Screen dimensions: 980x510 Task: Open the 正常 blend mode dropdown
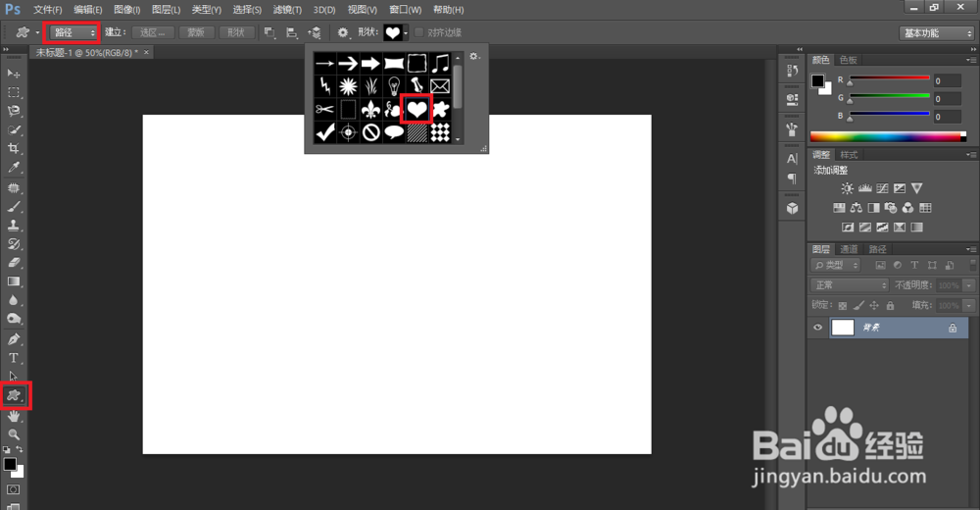point(850,285)
